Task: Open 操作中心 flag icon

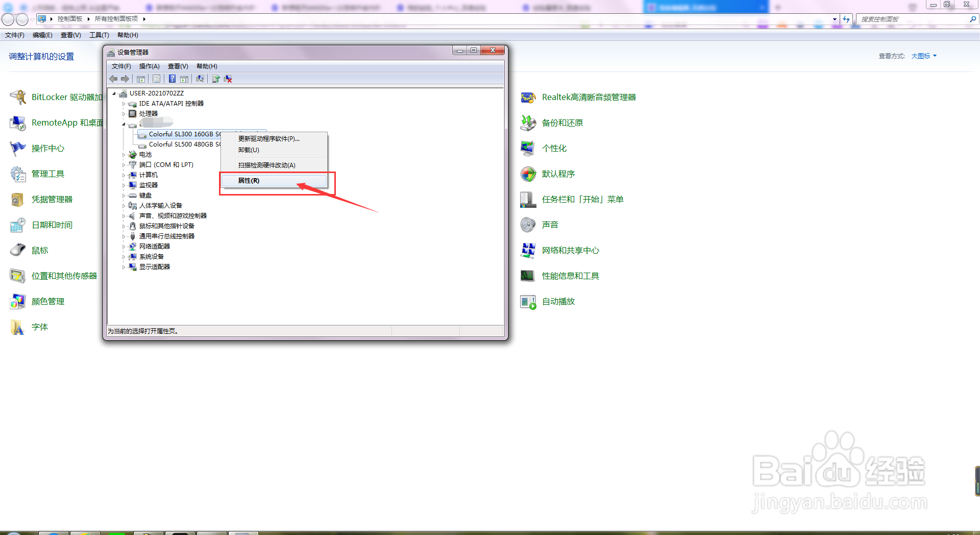Action: [x=18, y=148]
